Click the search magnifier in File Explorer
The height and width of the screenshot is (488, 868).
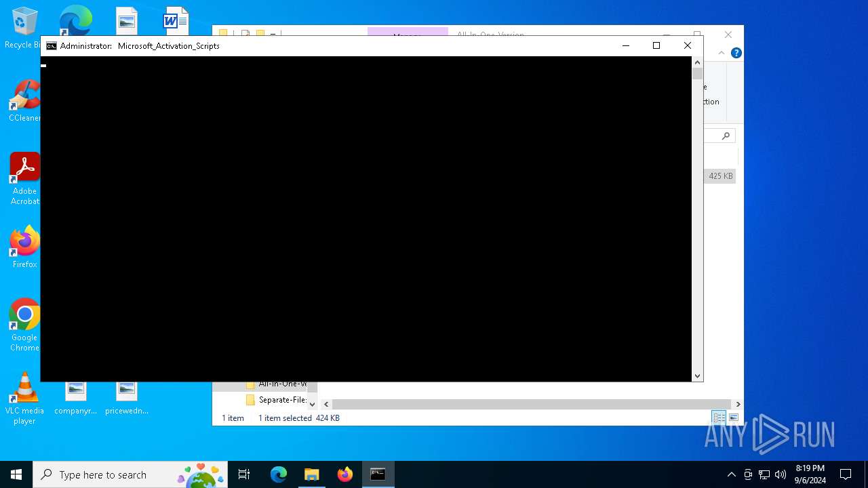(x=726, y=136)
